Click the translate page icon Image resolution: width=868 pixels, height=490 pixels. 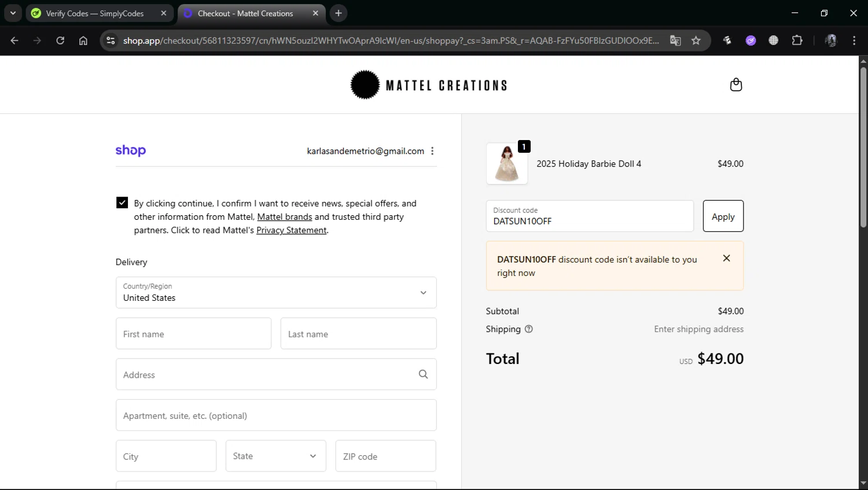point(675,40)
